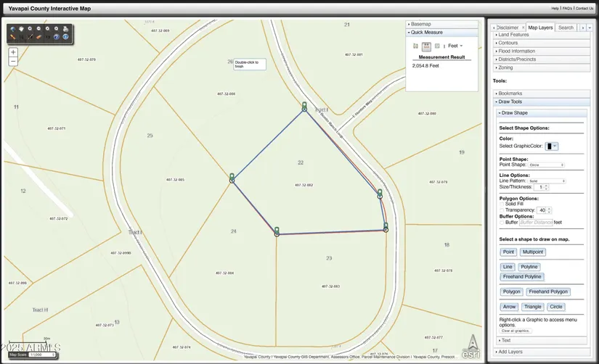The image size is (599, 364).
Task: Click the full extent globe icon
Action: (x=12, y=29)
